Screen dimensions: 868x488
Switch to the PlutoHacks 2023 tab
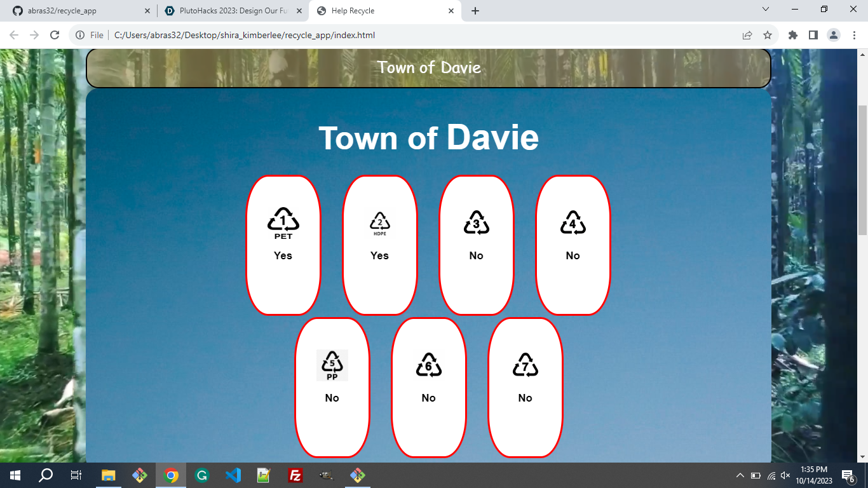pyautogui.click(x=234, y=11)
